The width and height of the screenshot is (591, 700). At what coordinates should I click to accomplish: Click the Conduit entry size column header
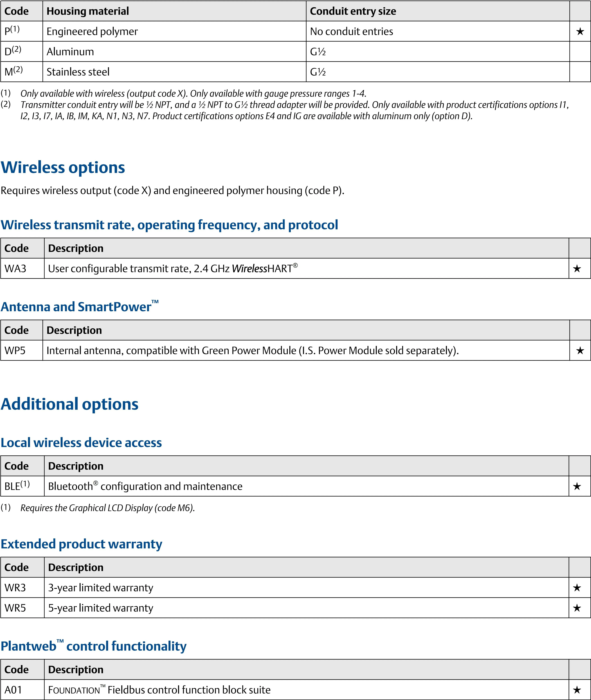353,11
